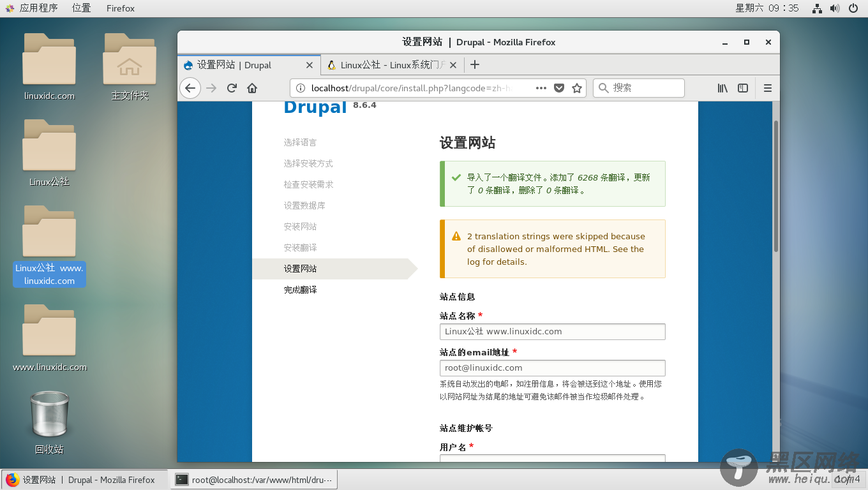Open a new tab with plus button

pos(474,64)
